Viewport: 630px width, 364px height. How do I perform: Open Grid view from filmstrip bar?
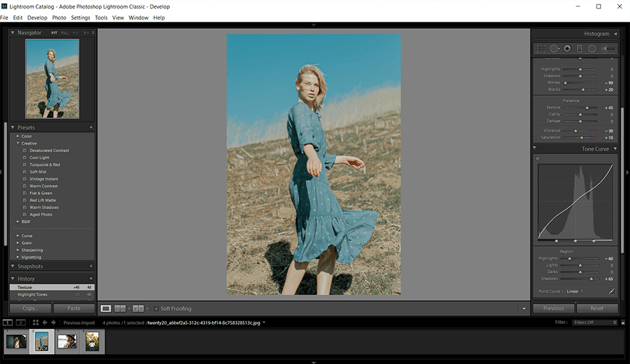(35, 323)
